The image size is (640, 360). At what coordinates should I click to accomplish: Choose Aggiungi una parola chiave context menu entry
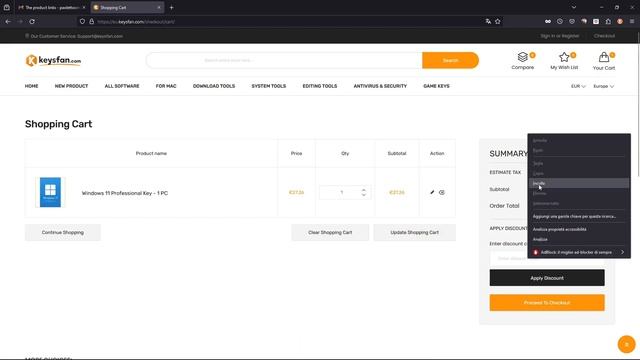point(579,216)
